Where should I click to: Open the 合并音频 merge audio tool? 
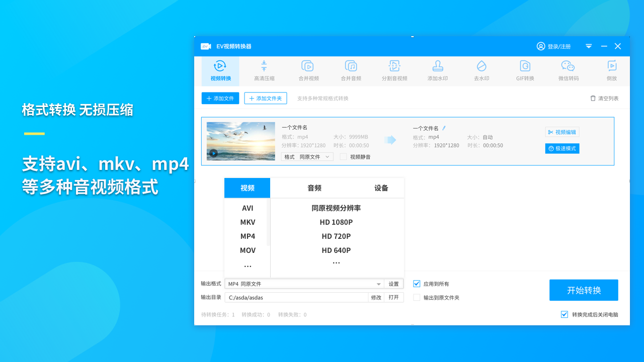tap(351, 70)
